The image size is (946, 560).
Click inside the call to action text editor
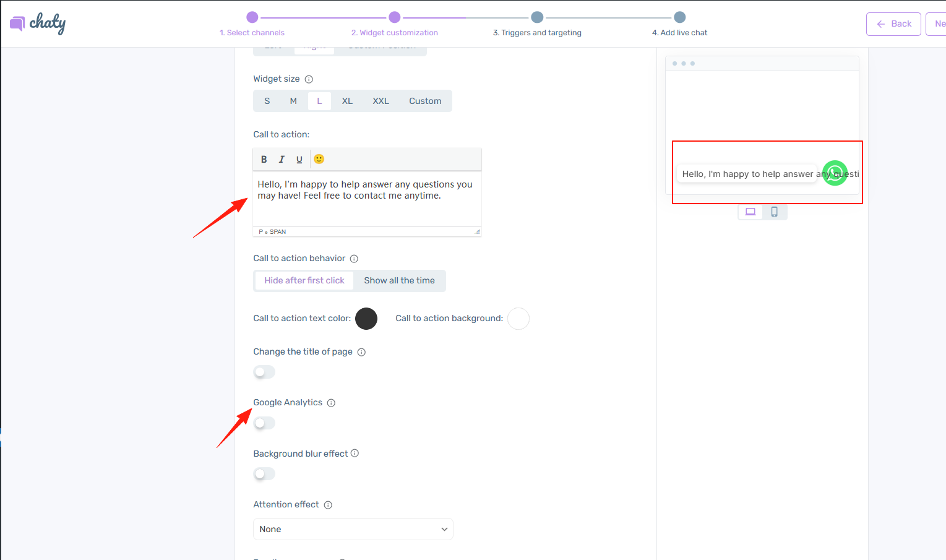367,199
